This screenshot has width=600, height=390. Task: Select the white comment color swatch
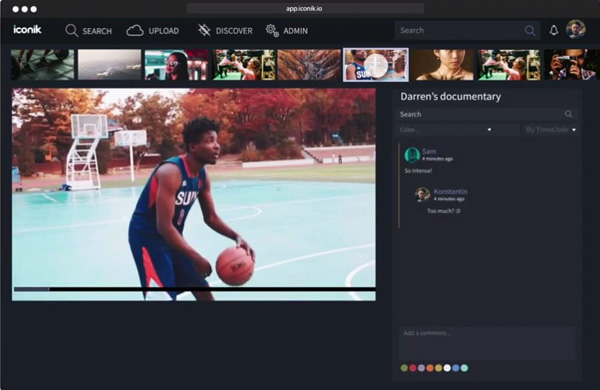(447, 368)
